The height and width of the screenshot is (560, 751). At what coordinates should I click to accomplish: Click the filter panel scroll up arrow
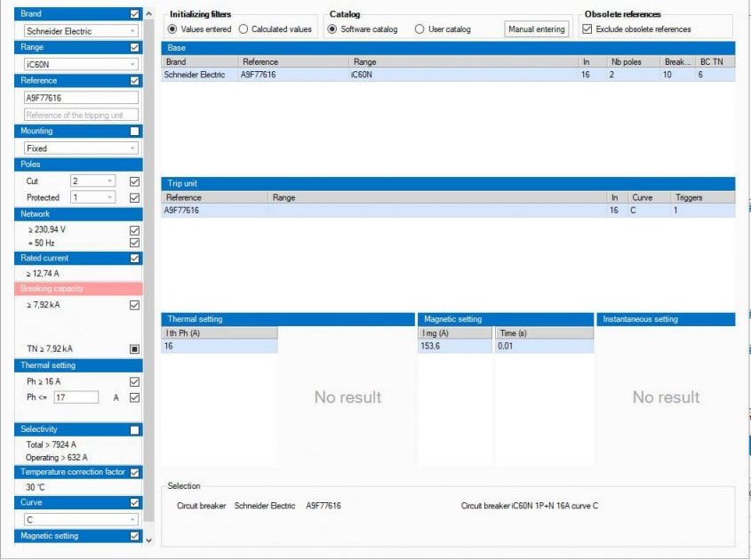click(x=149, y=14)
